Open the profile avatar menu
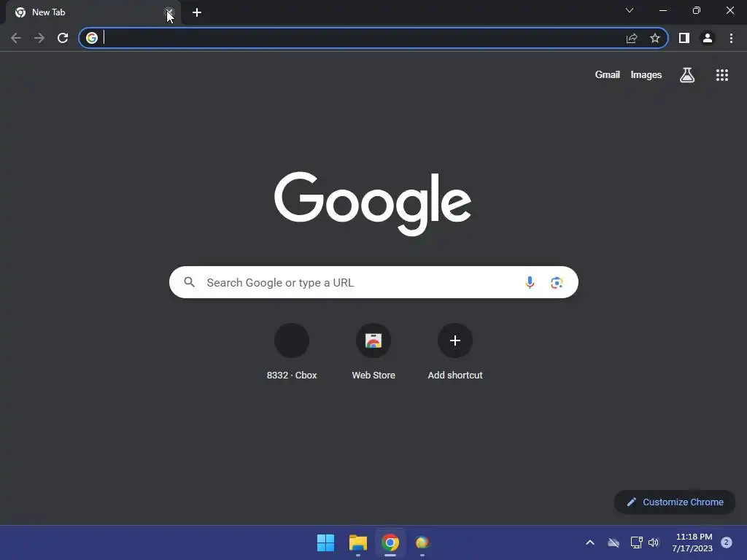 point(708,38)
